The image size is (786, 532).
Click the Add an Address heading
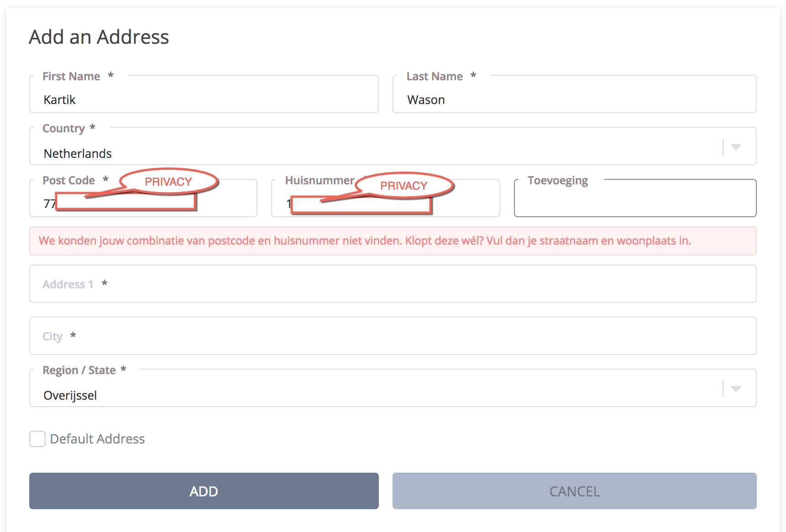[99, 37]
